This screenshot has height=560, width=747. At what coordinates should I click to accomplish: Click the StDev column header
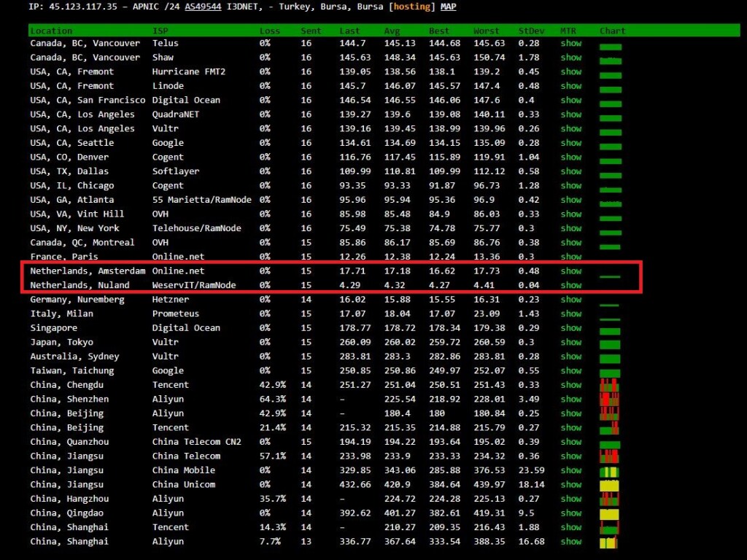click(x=531, y=31)
